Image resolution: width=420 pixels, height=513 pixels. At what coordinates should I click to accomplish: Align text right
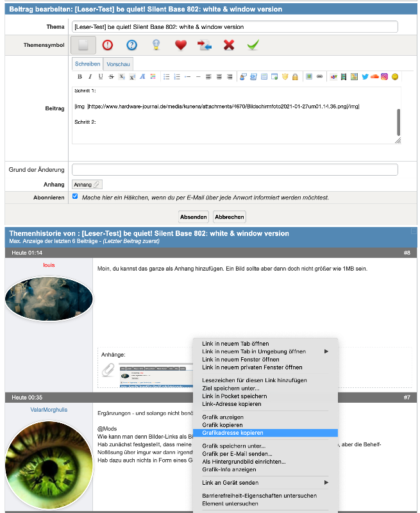(230, 76)
